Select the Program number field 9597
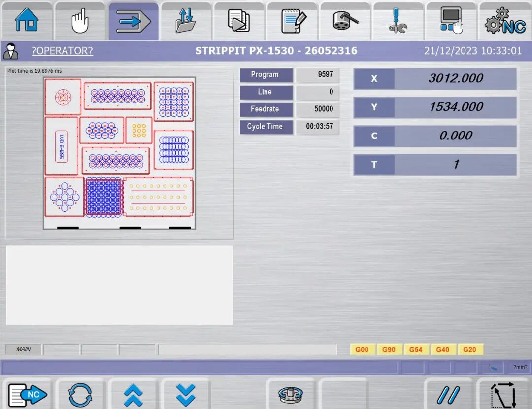The width and height of the screenshot is (532, 409). 318,75
